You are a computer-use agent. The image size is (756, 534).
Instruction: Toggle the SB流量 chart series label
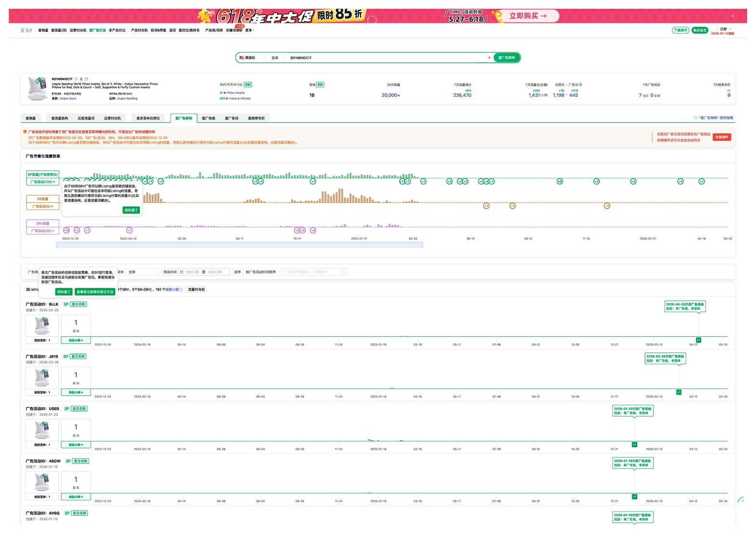(x=42, y=199)
